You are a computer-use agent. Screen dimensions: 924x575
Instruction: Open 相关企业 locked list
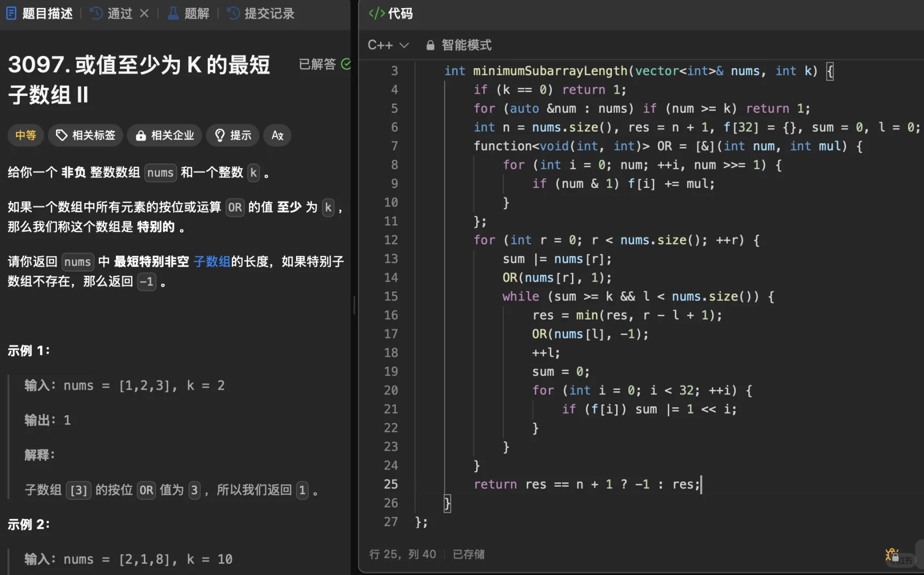click(x=165, y=135)
